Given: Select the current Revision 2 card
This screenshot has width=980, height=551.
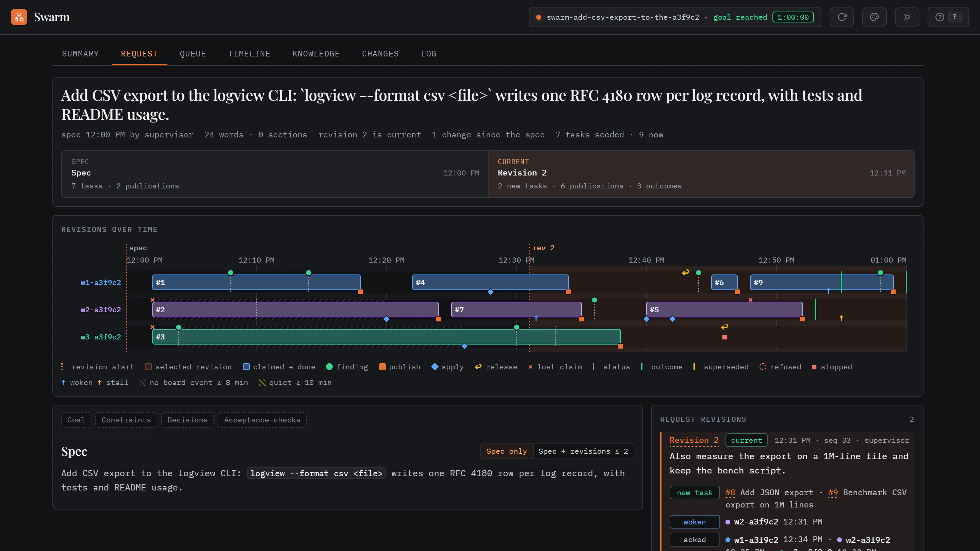Looking at the screenshot, I should pyautogui.click(x=701, y=174).
